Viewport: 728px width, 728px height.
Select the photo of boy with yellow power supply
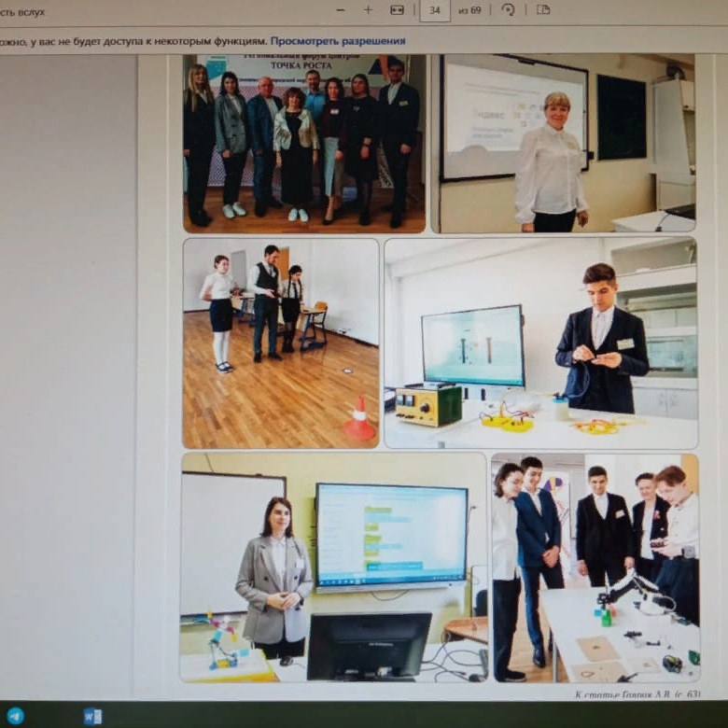[540, 343]
